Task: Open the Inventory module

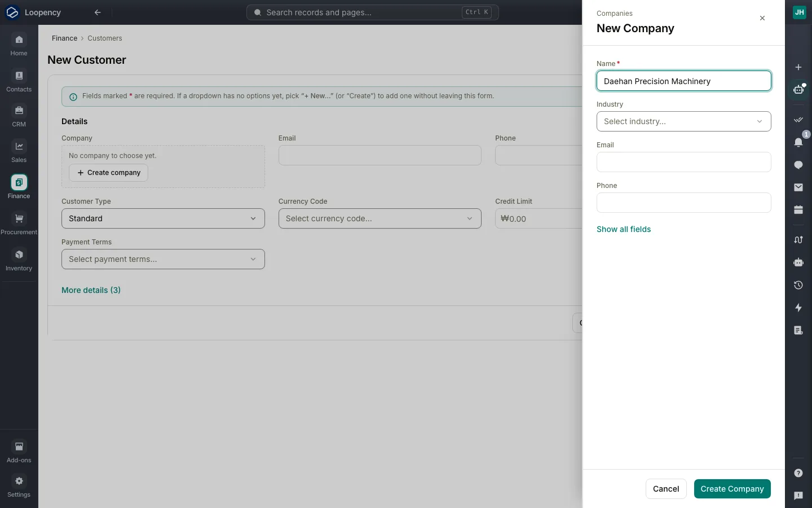Action: [19, 260]
